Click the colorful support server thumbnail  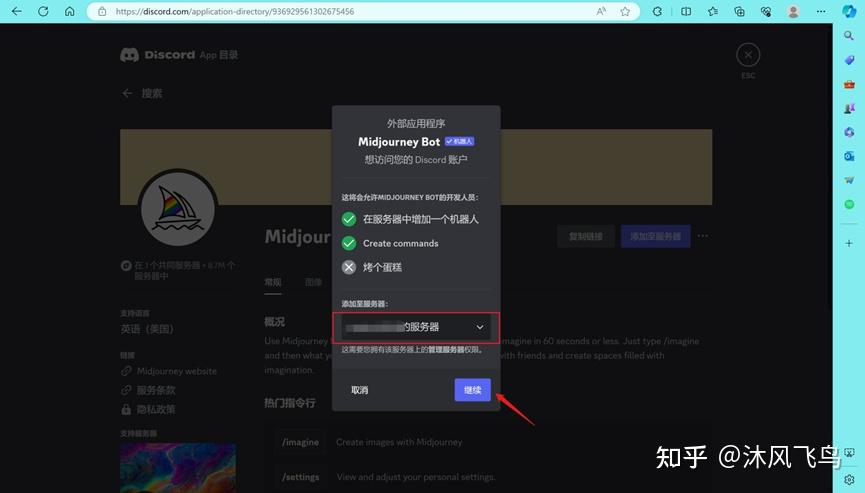(x=178, y=468)
